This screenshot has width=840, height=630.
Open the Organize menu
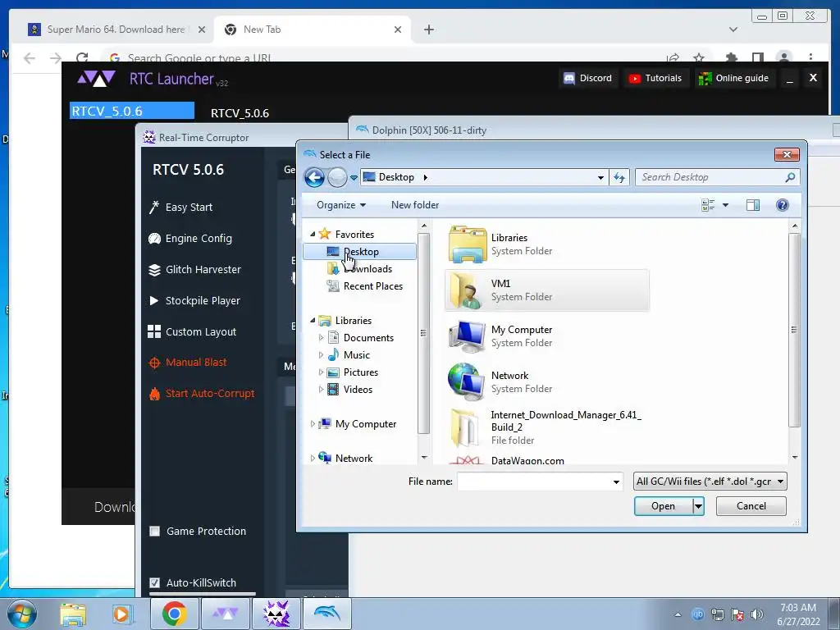coord(340,205)
